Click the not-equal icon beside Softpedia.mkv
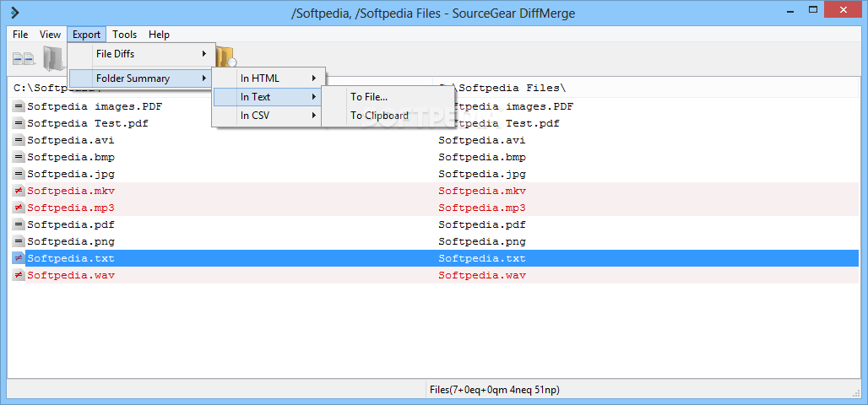 [x=19, y=191]
